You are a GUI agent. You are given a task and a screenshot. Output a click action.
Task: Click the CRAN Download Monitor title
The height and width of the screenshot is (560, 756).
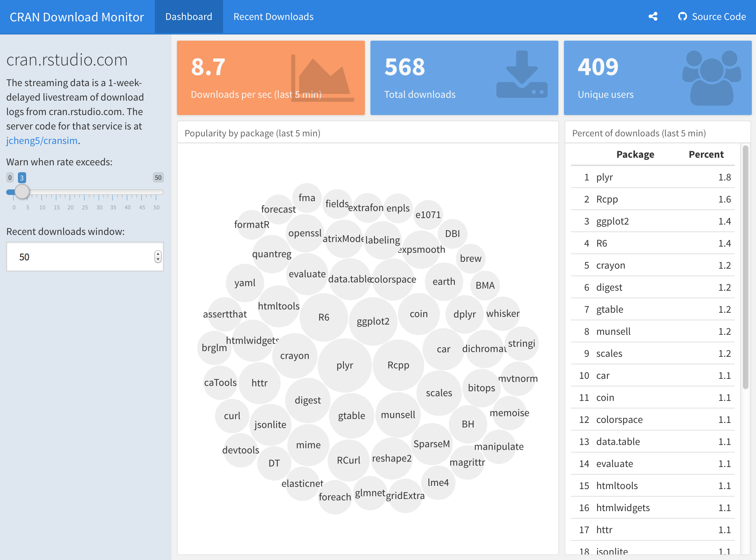coord(77,17)
